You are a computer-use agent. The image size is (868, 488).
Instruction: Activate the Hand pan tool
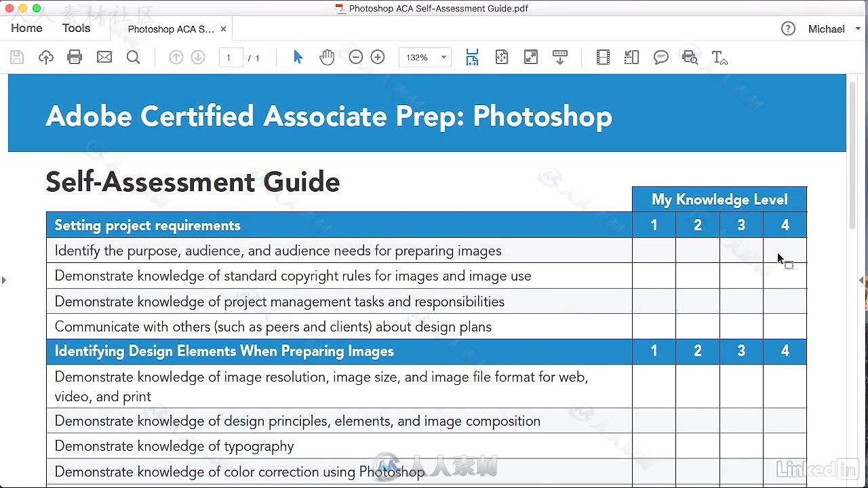pos(327,58)
